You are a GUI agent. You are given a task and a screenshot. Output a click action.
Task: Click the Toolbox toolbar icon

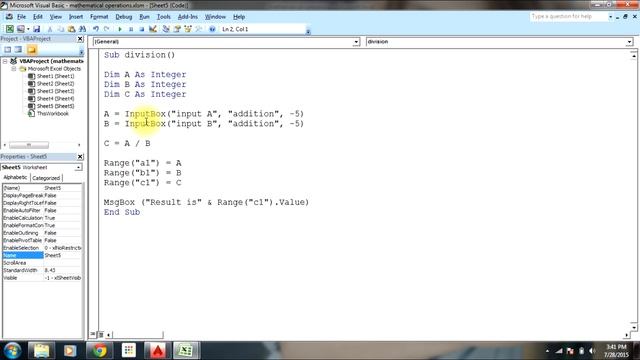point(199,29)
